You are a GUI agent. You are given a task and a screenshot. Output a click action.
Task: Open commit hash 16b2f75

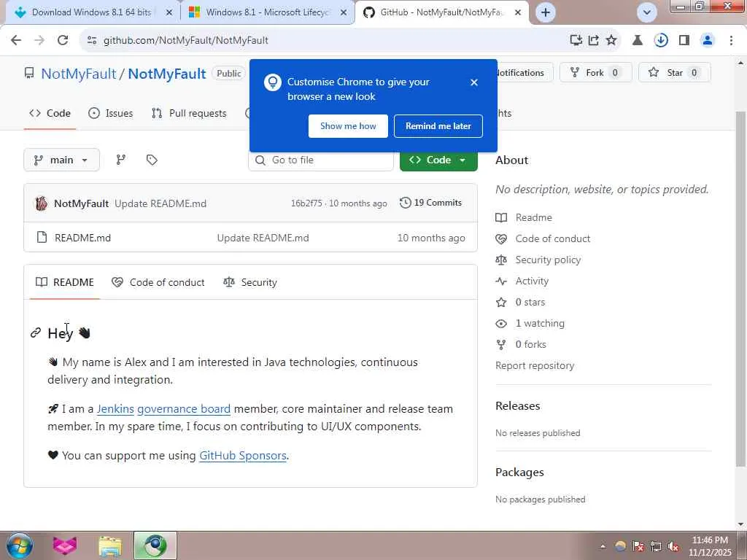(x=306, y=204)
